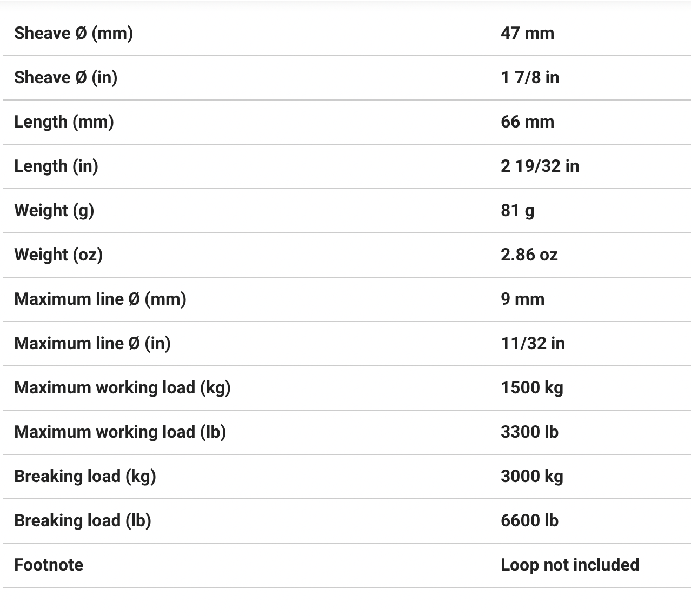The height and width of the screenshot is (616, 691).
Task: Select the 9 mm line value
Action: click(522, 299)
